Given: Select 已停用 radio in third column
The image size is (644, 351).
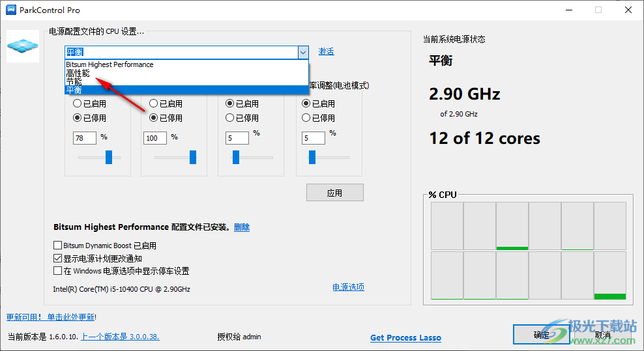Looking at the screenshot, I should click(230, 118).
